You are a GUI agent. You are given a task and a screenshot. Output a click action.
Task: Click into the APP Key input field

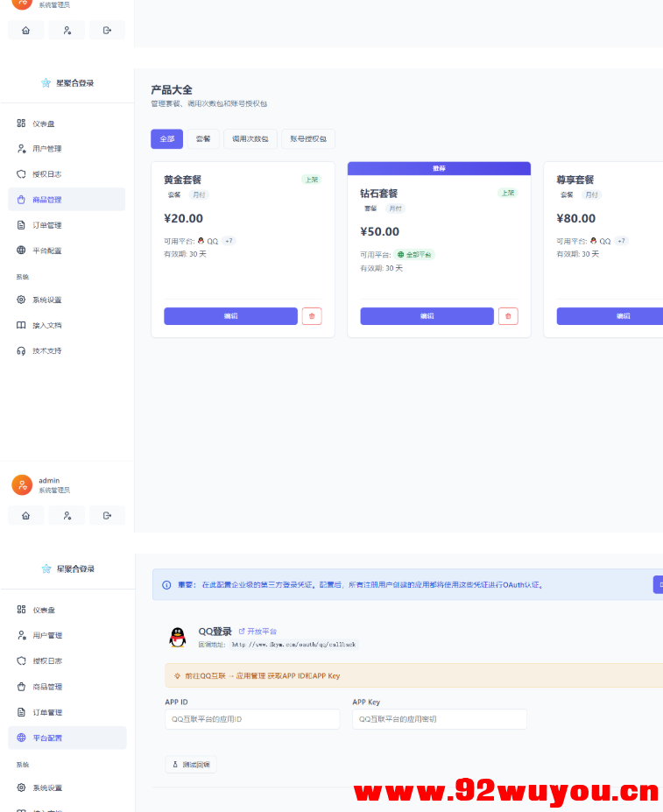(440, 719)
